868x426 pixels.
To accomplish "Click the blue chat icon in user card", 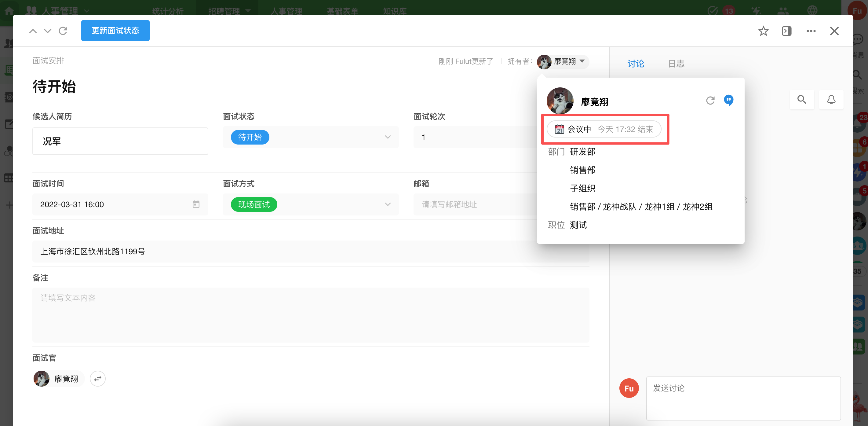I will (728, 100).
